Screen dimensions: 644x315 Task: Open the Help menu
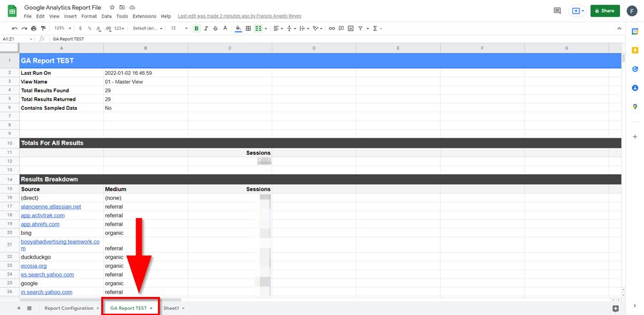(166, 16)
